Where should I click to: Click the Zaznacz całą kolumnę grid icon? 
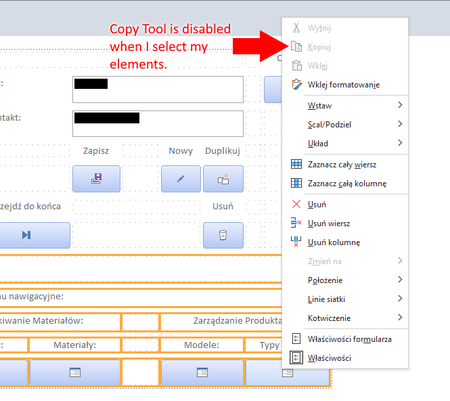point(296,183)
